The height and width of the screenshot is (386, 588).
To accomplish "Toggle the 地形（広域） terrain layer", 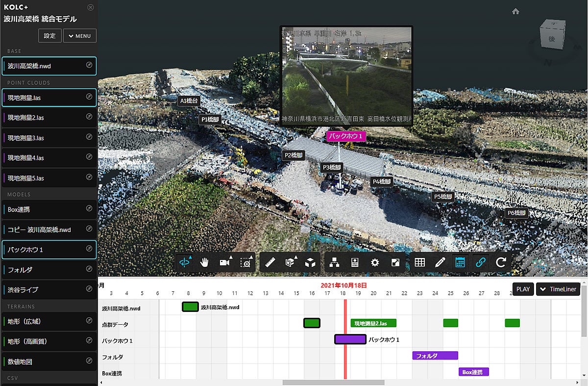I will point(49,321).
